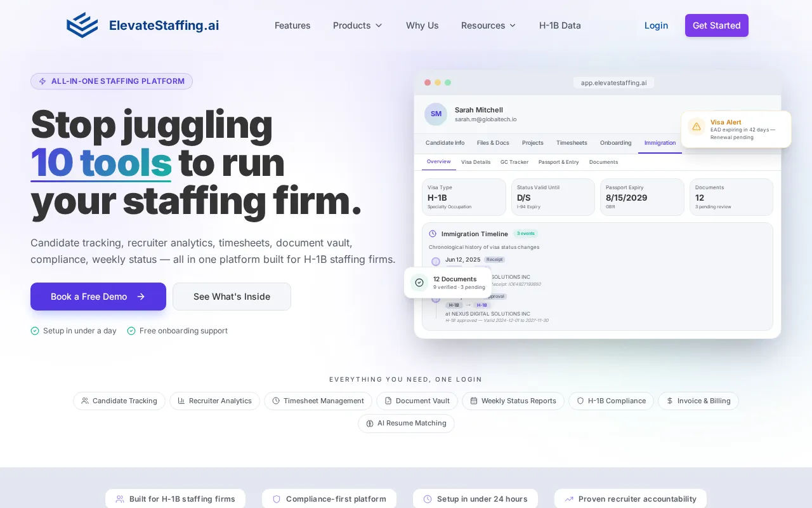Click the SM avatar for Sarah Mitchell

tap(436, 114)
